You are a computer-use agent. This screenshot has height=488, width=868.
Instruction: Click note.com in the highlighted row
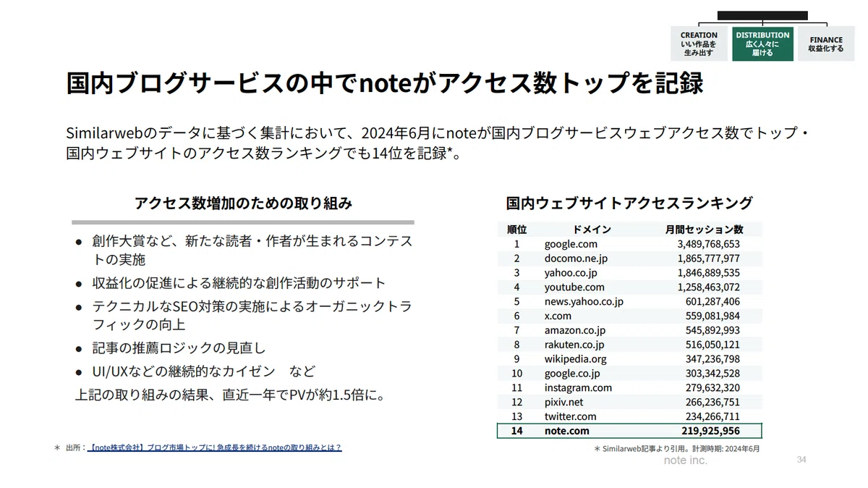pos(566,431)
